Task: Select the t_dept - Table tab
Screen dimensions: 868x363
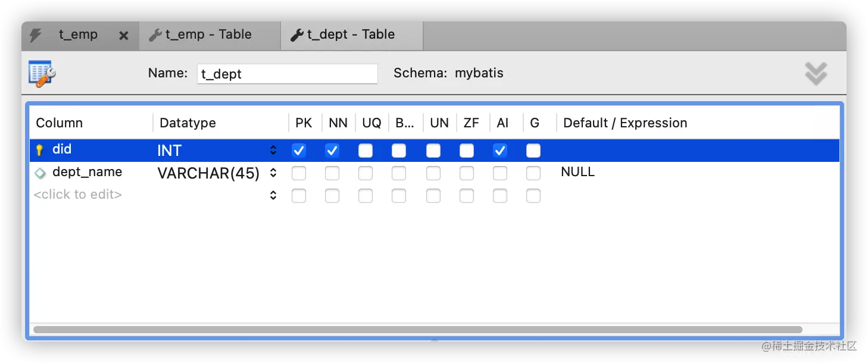Action: click(x=351, y=35)
